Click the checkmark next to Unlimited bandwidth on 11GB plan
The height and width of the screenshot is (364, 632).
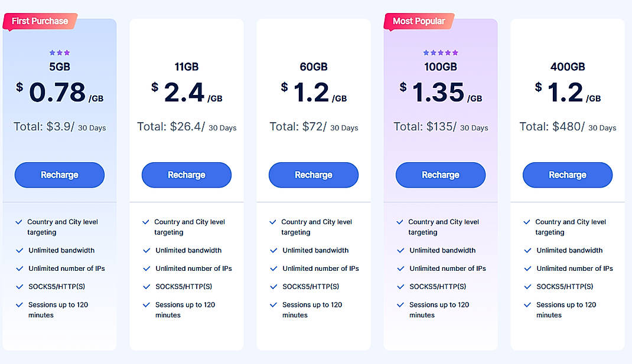pos(146,250)
